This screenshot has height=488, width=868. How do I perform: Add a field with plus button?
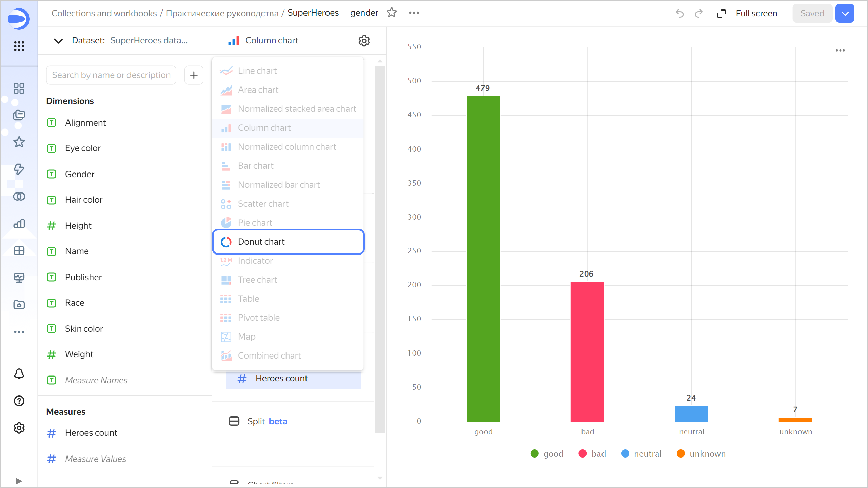(x=194, y=75)
